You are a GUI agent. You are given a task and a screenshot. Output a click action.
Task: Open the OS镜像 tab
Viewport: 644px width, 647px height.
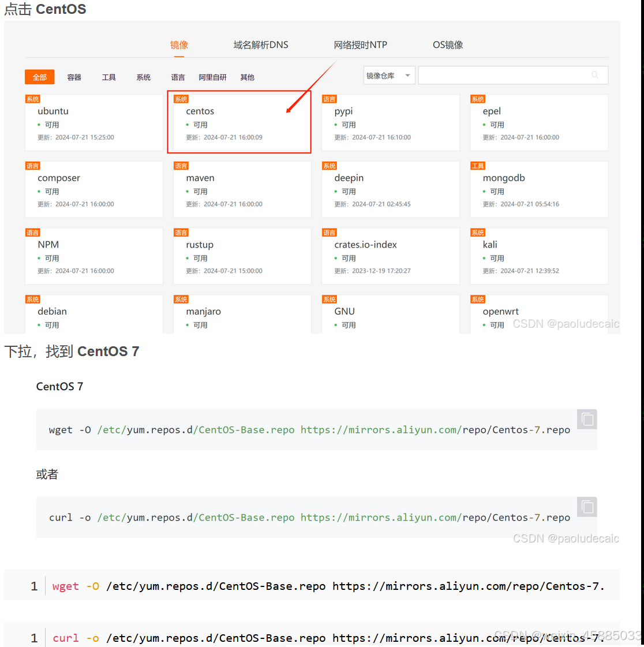pyautogui.click(x=448, y=44)
